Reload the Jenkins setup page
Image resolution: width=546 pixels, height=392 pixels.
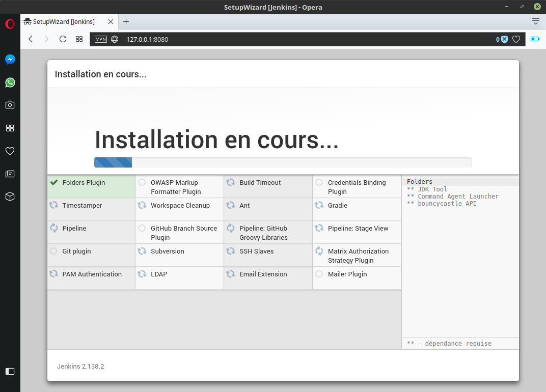pos(63,39)
